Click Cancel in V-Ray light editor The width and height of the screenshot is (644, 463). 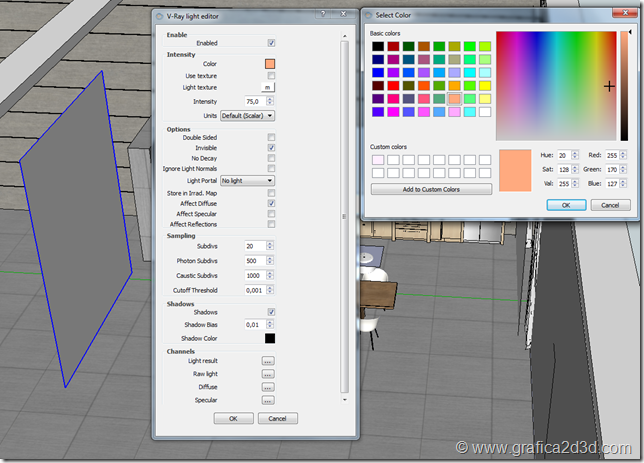[278, 419]
